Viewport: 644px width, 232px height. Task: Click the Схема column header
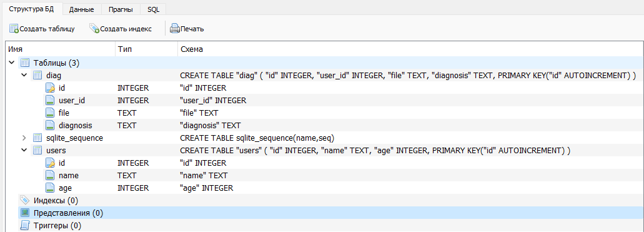tap(410, 49)
